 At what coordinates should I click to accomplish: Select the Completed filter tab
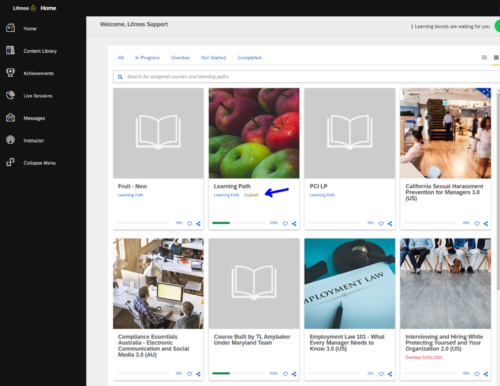pyautogui.click(x=249, y=58)
